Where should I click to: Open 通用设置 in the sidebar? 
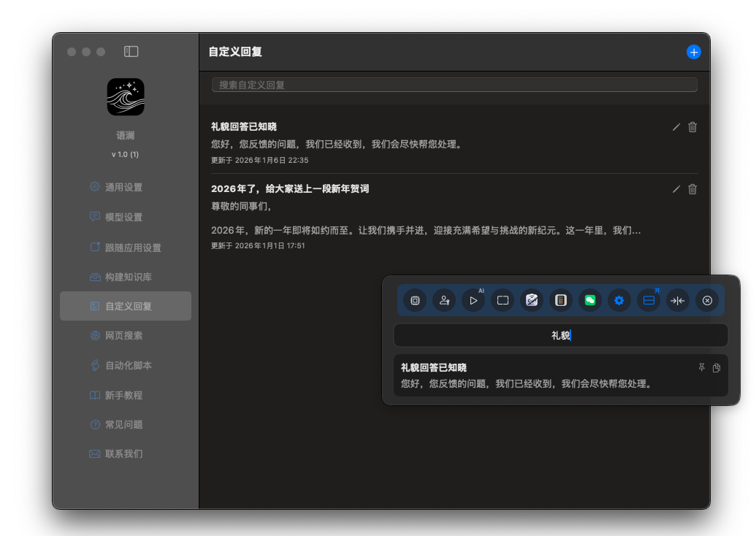123,187
